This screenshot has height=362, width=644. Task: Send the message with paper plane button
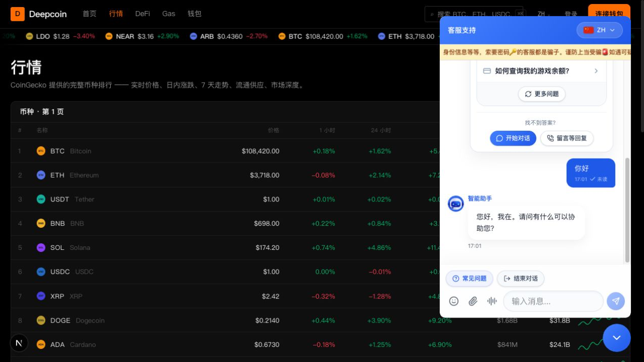(x=616, y=301)
